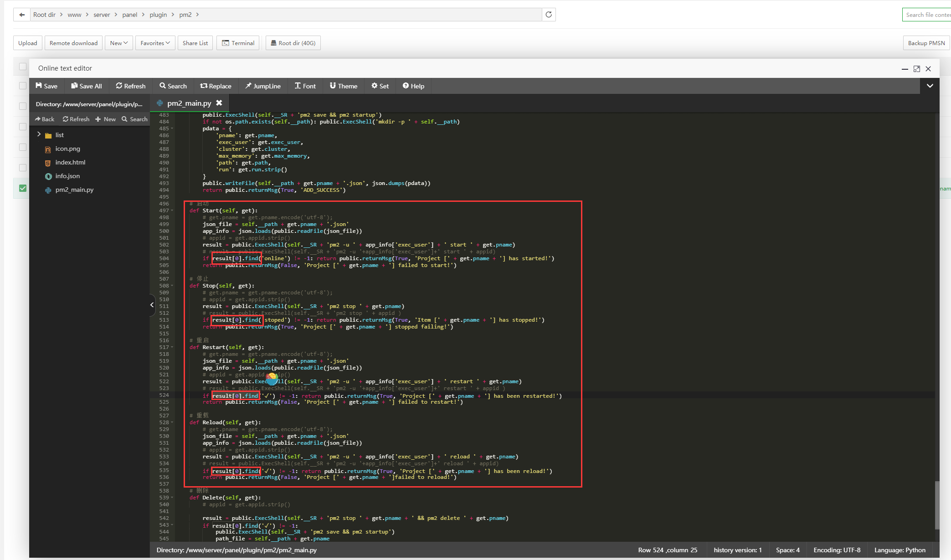Toggle the topmost file list checkbox

pyautogui.click(x=23, y=67)
